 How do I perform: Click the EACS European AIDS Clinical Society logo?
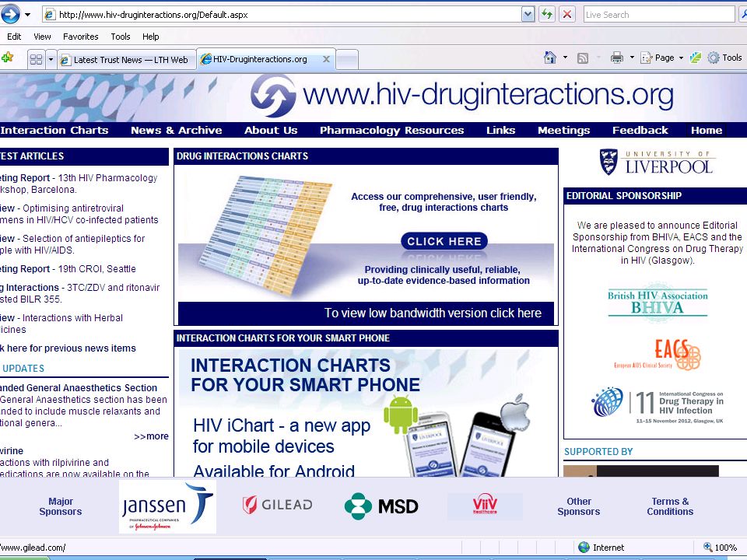(x=658, y=355)
